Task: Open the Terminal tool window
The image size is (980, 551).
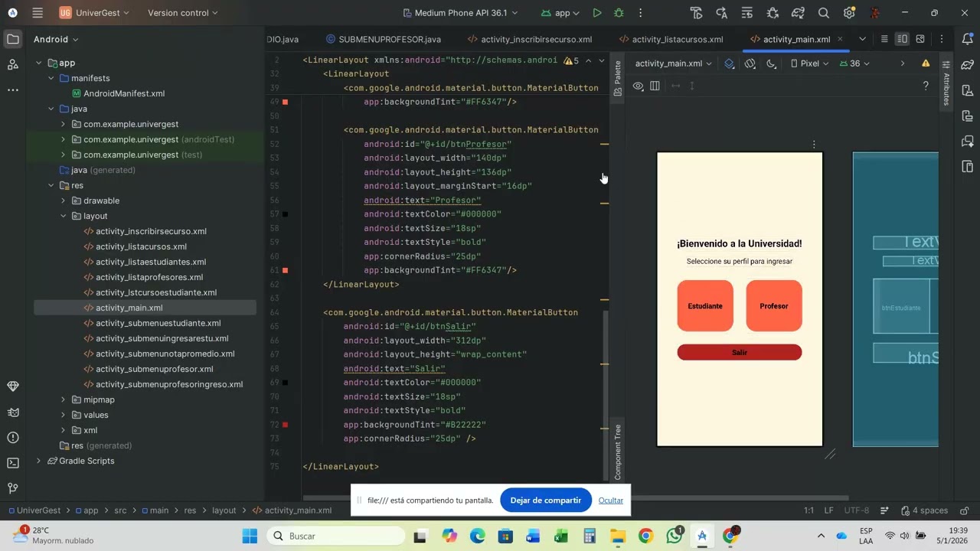Action: pos(13,463)
